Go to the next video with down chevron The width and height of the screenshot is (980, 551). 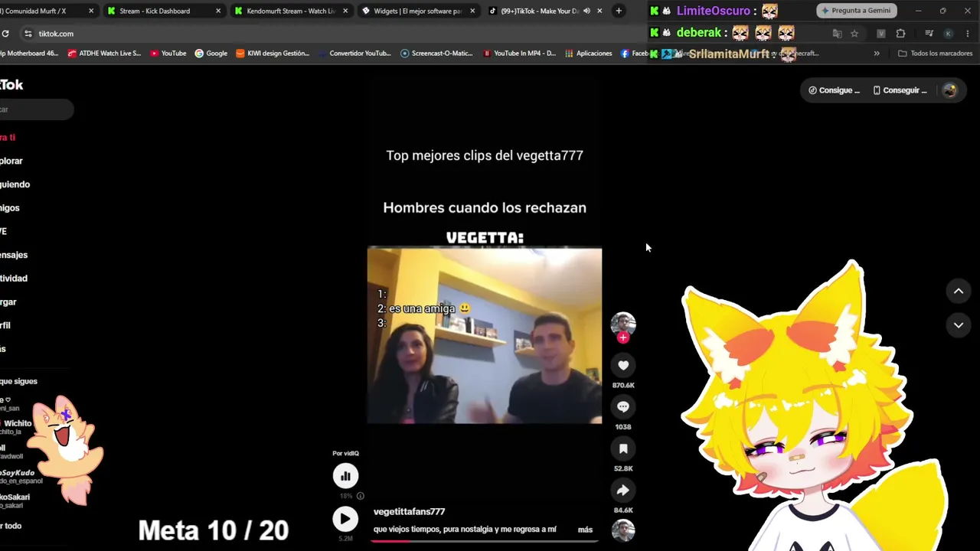958,324
